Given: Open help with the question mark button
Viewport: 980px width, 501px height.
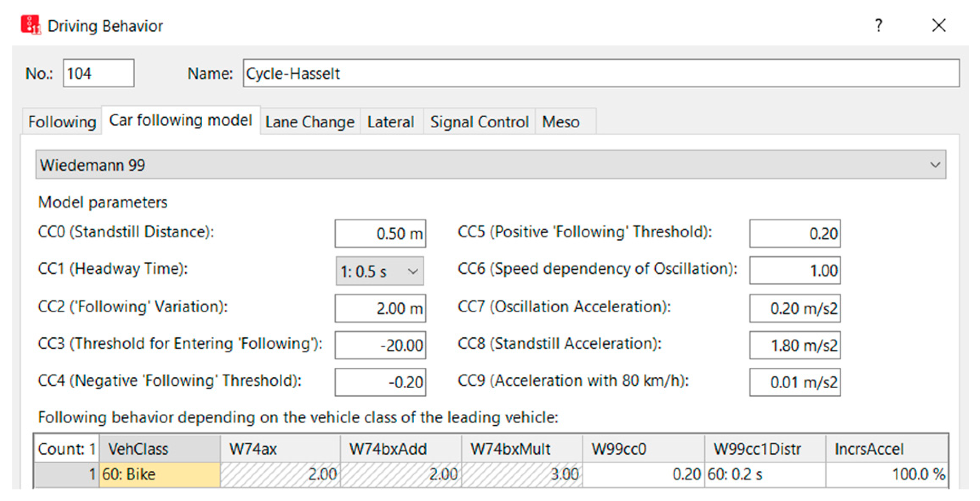Looking at the screenshot, I should pos(878,25).
